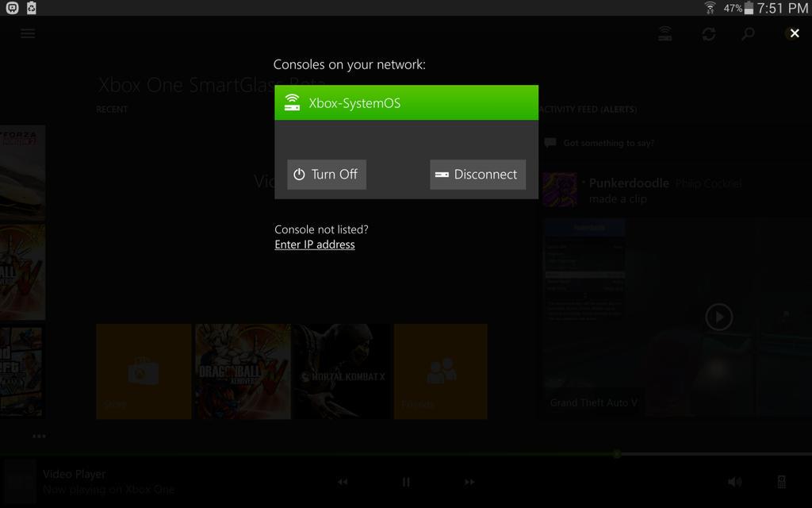Click the Video Player title text

[x=74, y=474]
